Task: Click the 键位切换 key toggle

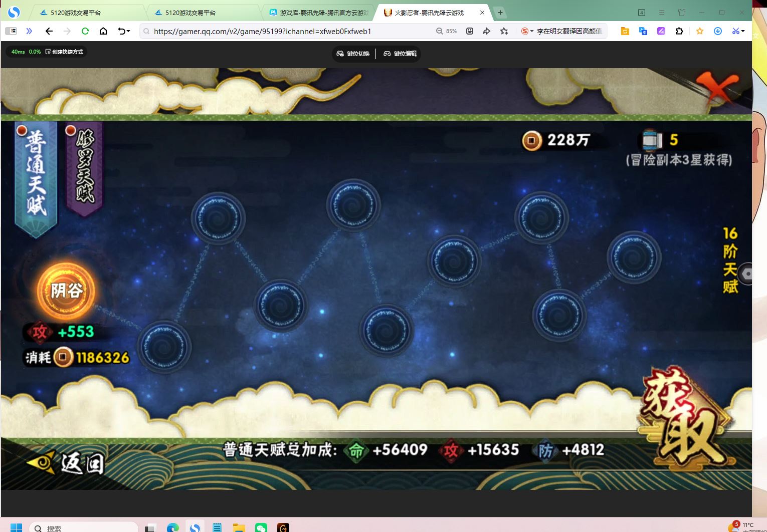Action: (x=353, y=54)
